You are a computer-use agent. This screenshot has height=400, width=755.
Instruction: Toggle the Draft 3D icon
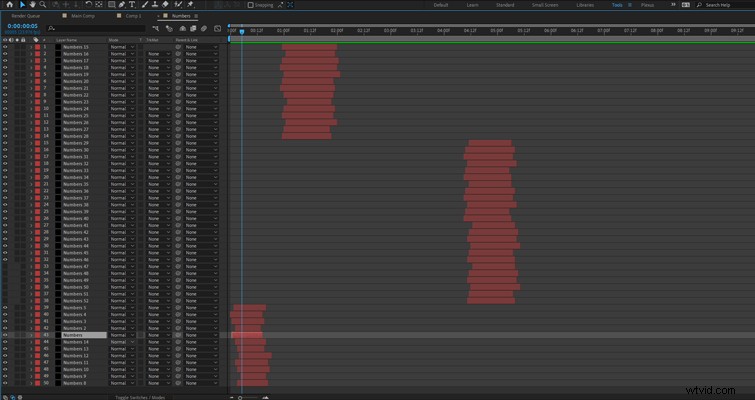169,28
